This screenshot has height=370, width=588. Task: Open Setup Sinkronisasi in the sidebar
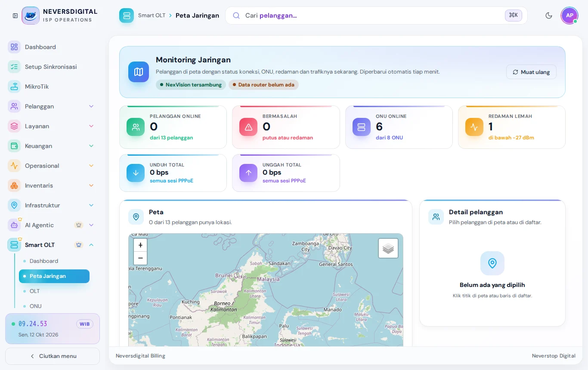point(53,67)
